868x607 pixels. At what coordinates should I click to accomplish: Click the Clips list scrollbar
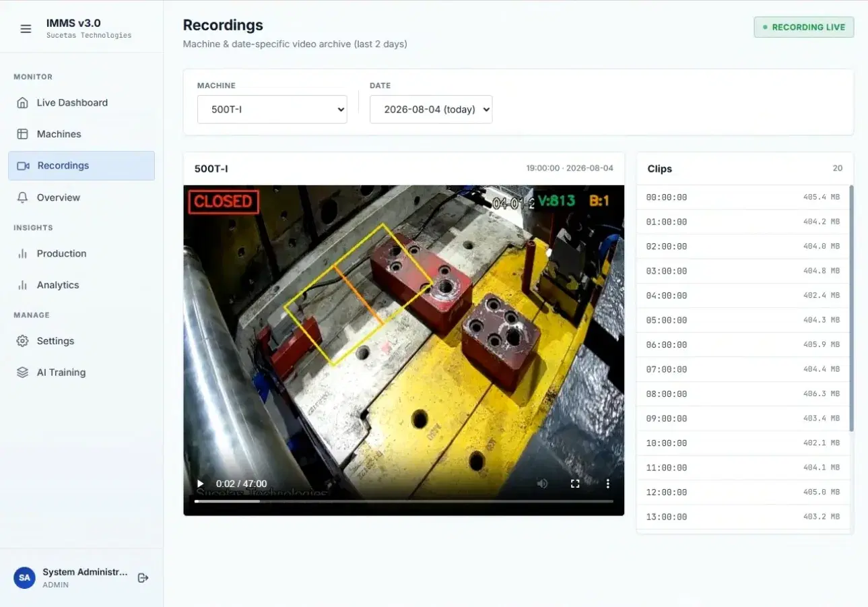[851, 309]
